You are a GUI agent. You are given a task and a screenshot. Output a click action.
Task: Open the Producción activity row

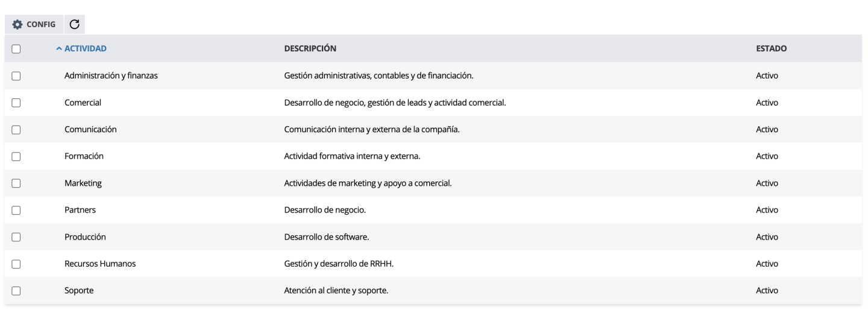85,237
